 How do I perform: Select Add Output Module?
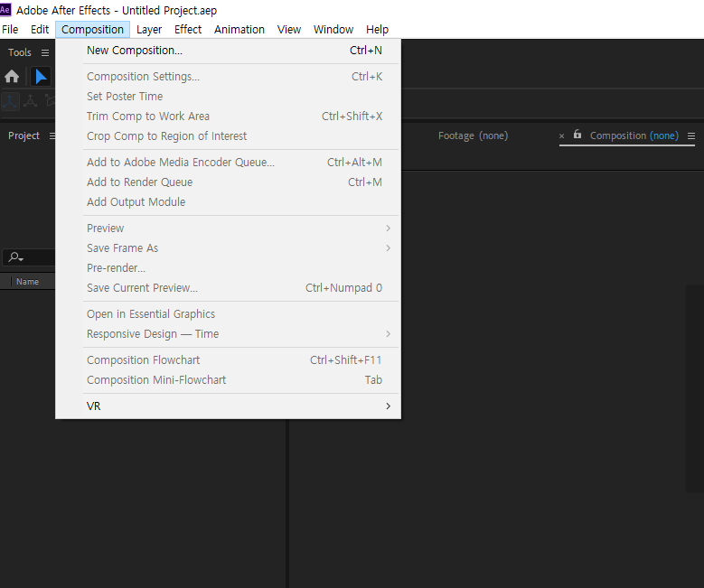tap(228, 202)
